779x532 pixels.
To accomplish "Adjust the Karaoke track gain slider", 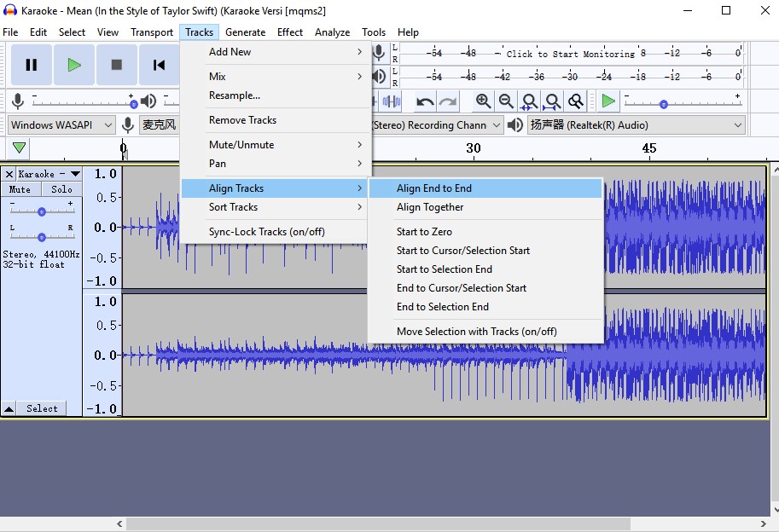I will click(x=42, y=212).
